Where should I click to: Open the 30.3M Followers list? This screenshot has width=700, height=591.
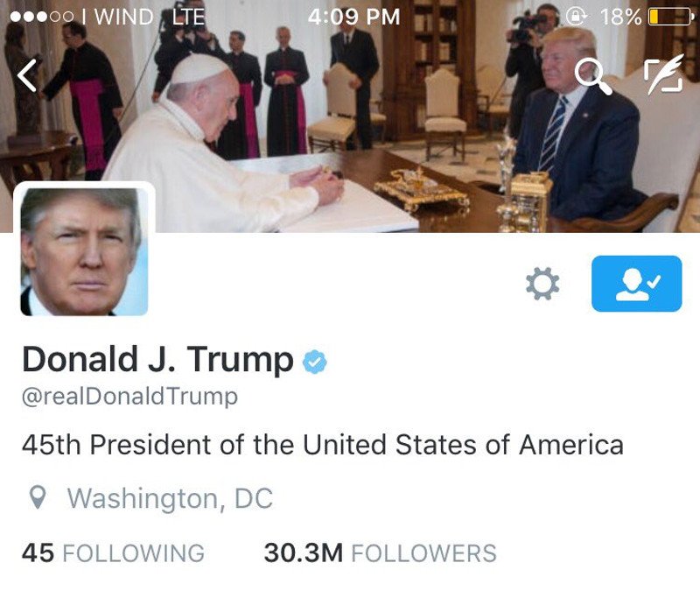click(x=380, y=552)
